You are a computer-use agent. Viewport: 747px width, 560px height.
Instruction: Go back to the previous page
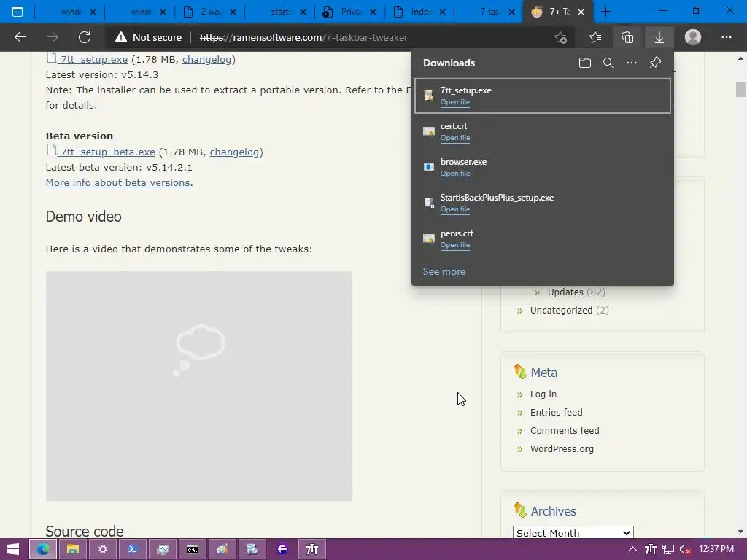[x=20, y=37]
